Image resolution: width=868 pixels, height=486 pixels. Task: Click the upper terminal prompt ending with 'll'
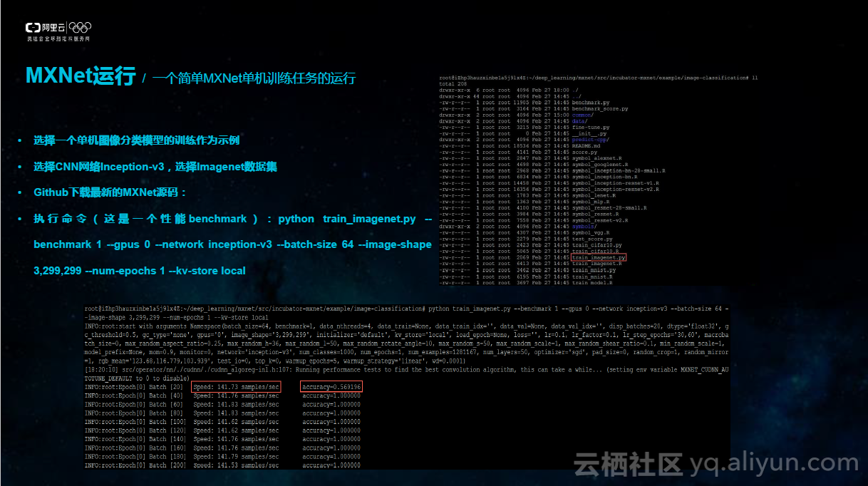[x=599, y=77]
